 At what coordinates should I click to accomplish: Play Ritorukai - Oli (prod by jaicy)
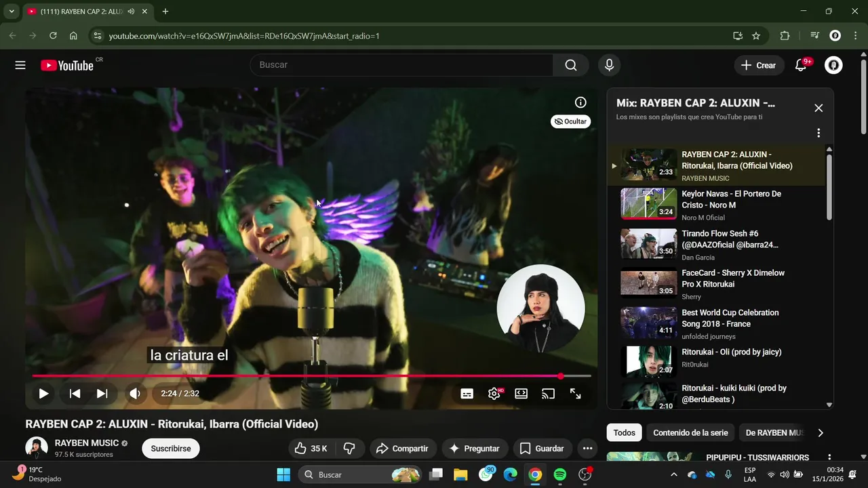click(x=716, y=362)
